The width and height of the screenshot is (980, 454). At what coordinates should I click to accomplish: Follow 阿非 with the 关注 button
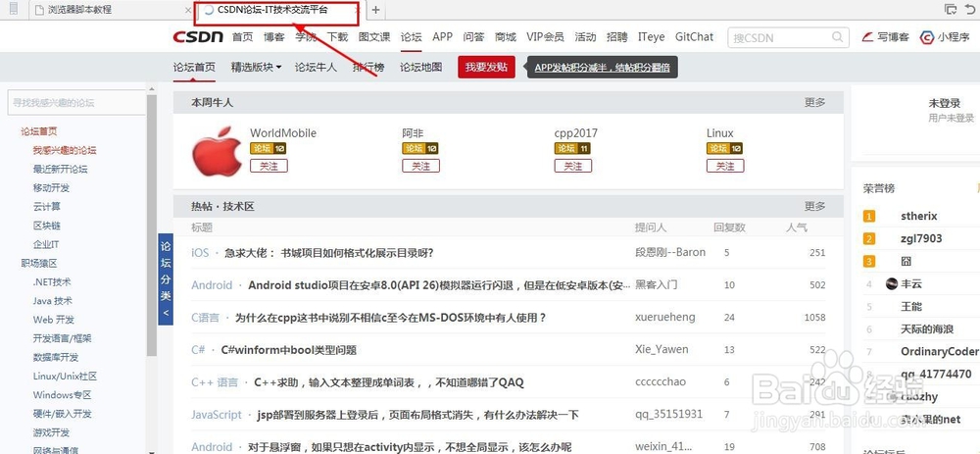420,166
